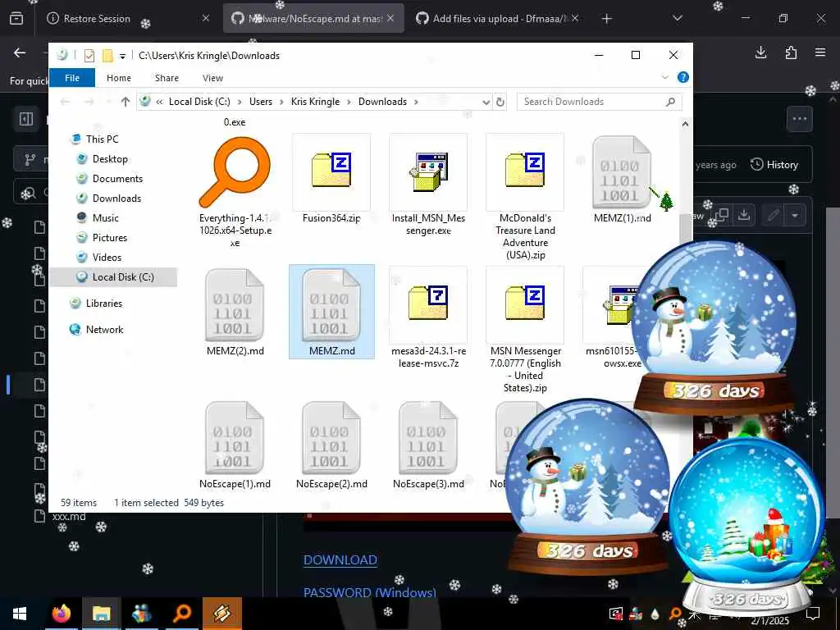Open GitHub History button
Screen dimensions: 840x630
pos(774,164)
